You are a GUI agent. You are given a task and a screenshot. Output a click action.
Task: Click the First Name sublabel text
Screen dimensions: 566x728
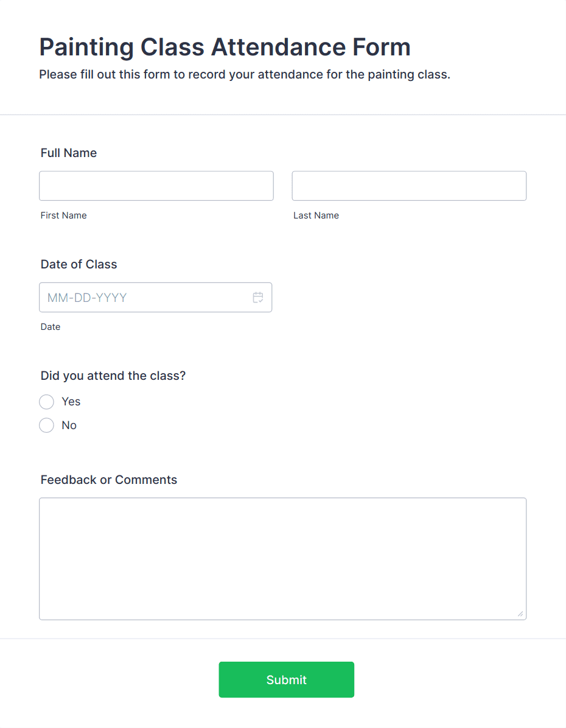tap(64, 215)
